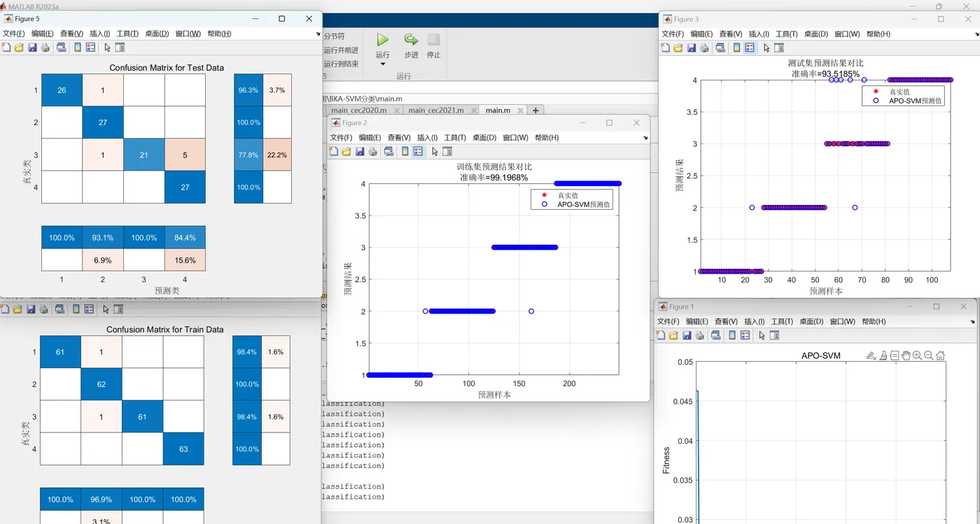Open file via folder icon in Figure 1
This screenshot has width=980, height=524.
673,335
